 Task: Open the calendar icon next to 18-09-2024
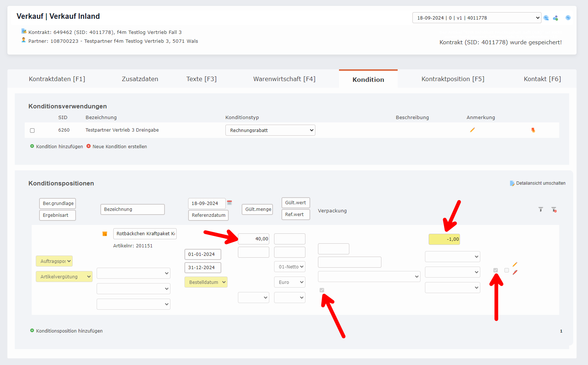229,202
